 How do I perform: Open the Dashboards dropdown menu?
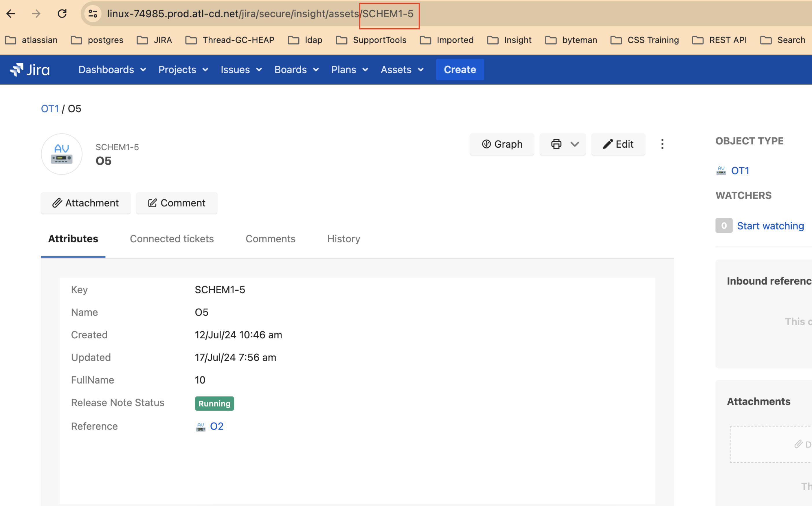[112, 69]
